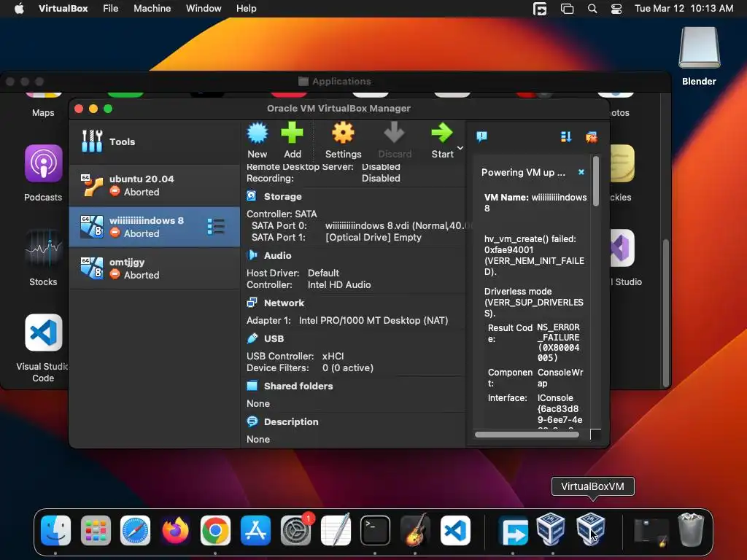Viewport: 747px width, 560px height.
Task: Click the notification panel horizontal scrollbar
Action: pos(527,435)
